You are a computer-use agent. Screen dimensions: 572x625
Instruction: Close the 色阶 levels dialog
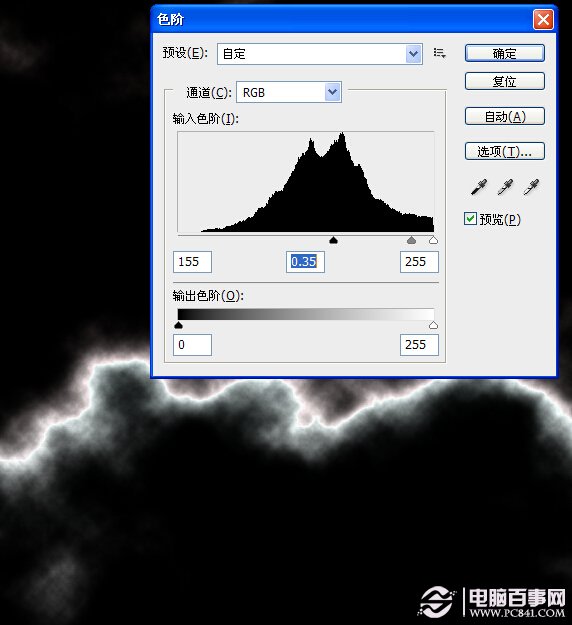pos(543,19)
